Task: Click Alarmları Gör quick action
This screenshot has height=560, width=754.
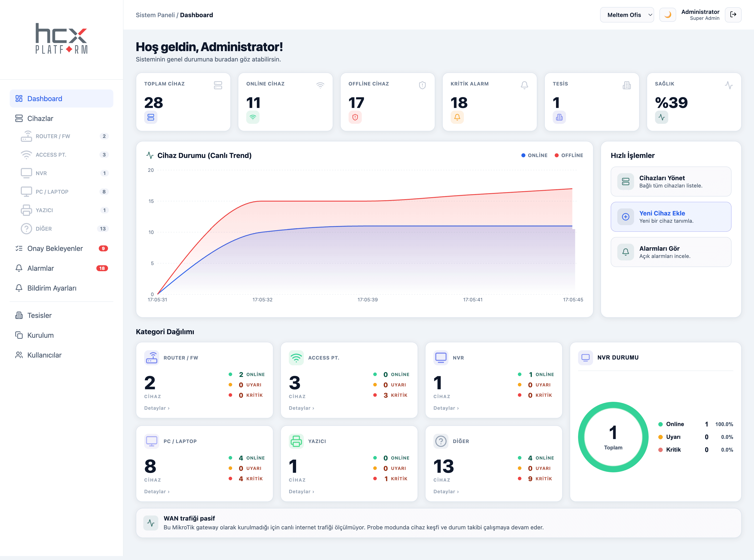Action: (x=671, y=252)
